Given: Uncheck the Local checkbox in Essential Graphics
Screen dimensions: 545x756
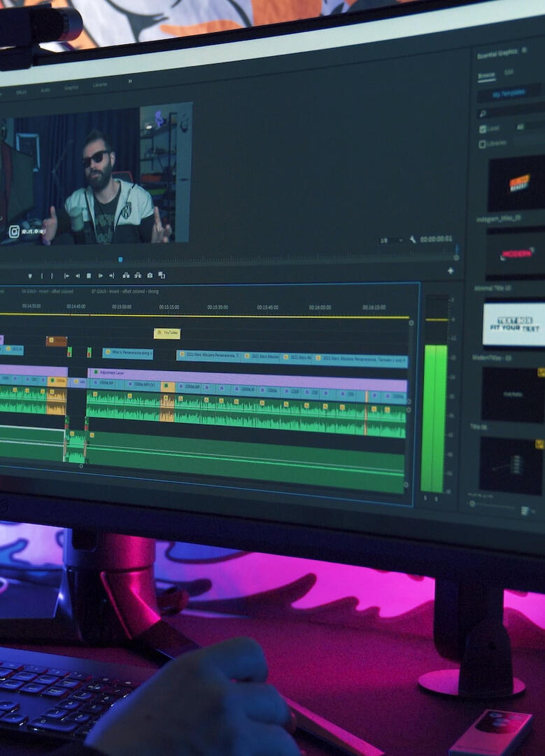Looking at the screenshot, I should click(x=483, y=129).
